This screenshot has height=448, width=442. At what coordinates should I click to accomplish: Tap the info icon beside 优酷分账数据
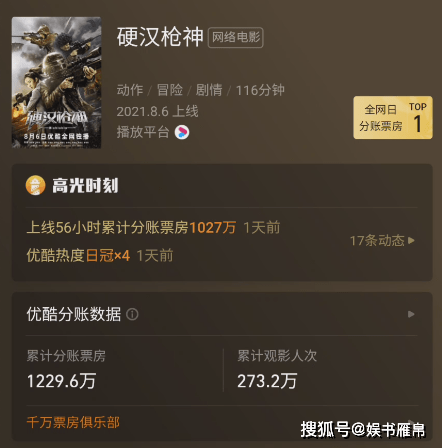click(132, 314)
